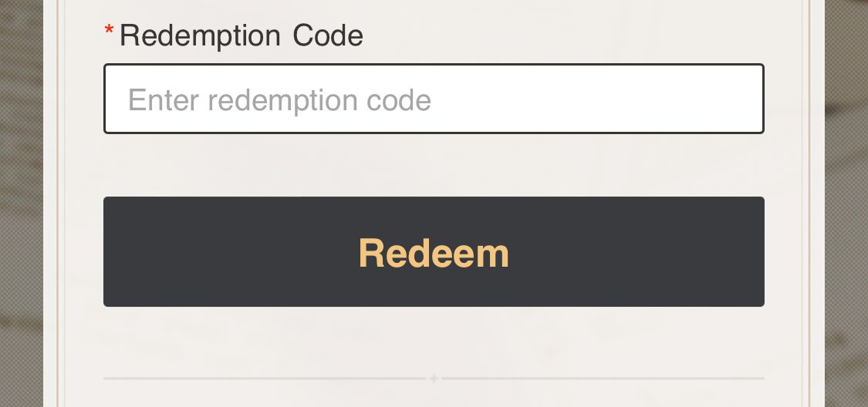868x407 pixels.
Task: Click the Redeem button
Action: [434, 252]
